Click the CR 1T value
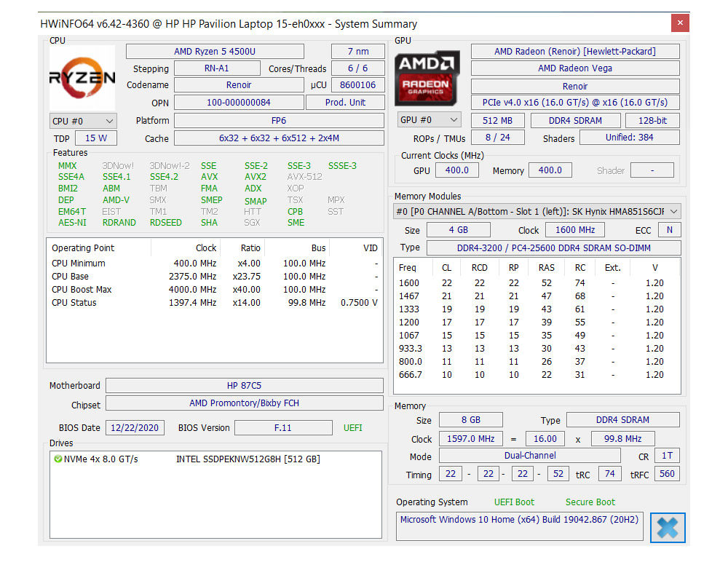The width and height of the screenshot is (728, 562). click(667, 456)
